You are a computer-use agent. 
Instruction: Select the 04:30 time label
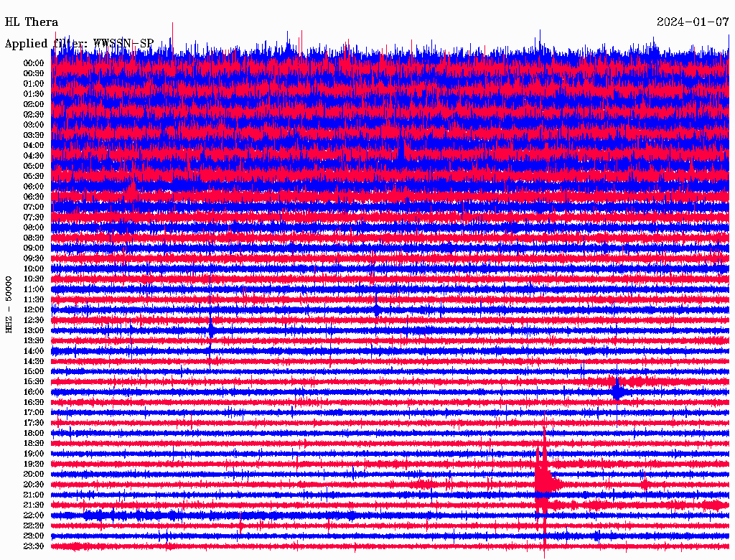click(x=34, y=156)
